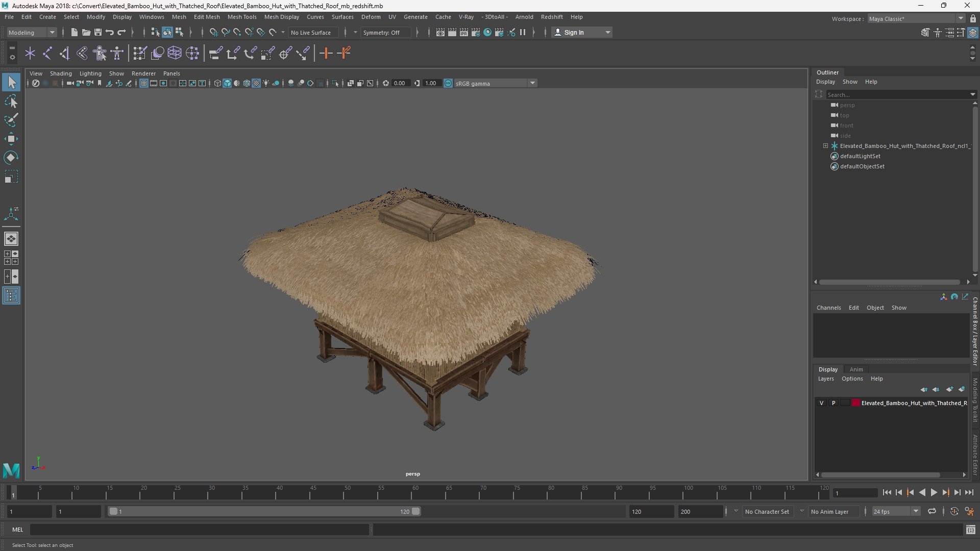
Task: Open the Workspace Maya Classic dropdown
Action: (916, 18)
